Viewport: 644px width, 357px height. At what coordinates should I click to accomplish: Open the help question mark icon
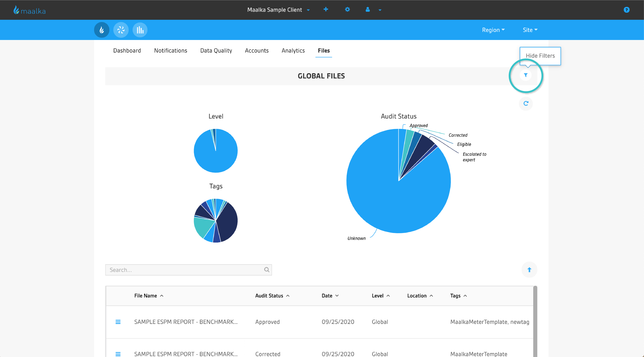pyautogui.click(x=626, y=10)
